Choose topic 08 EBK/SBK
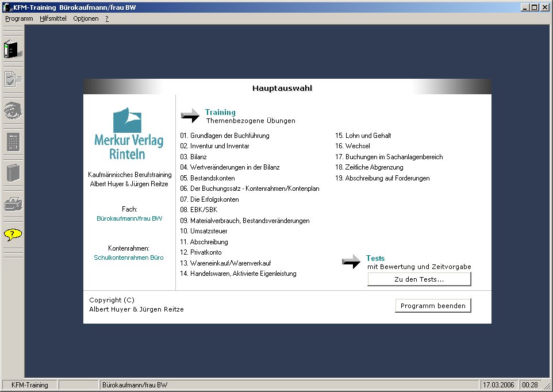553x392 pixels. pos(198,210)
